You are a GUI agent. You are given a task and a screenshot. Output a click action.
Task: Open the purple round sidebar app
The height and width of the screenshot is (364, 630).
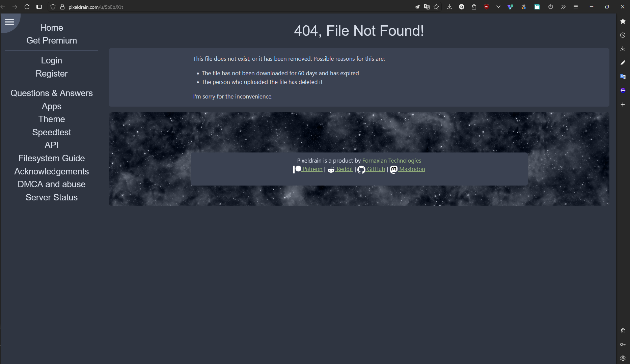[x=623, y=90]
